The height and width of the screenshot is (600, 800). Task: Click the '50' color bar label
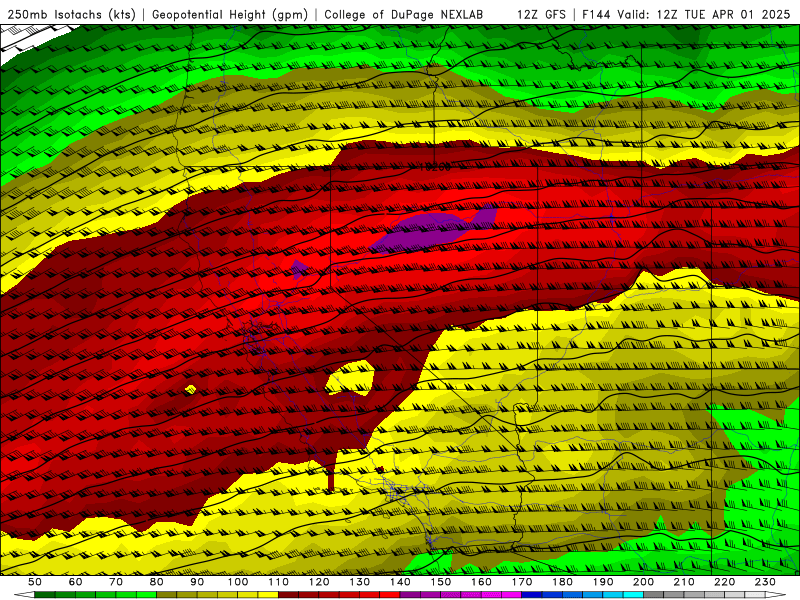click(x=35, y=582)
